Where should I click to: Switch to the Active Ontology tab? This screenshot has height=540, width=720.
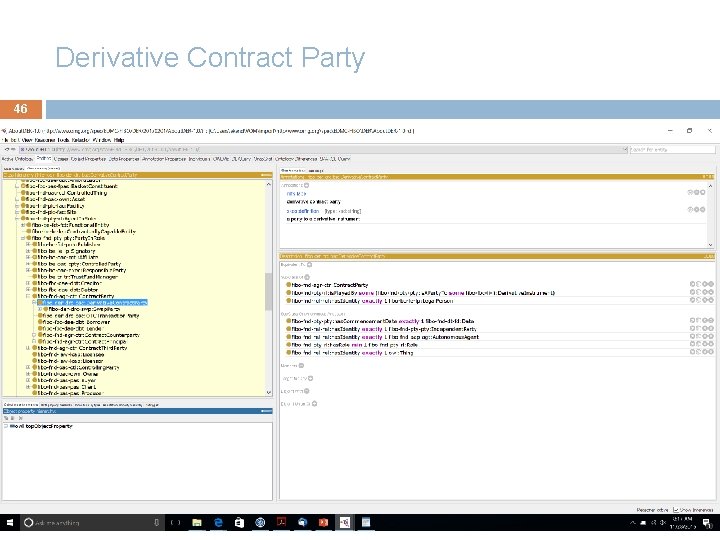(x=17, y=159)
